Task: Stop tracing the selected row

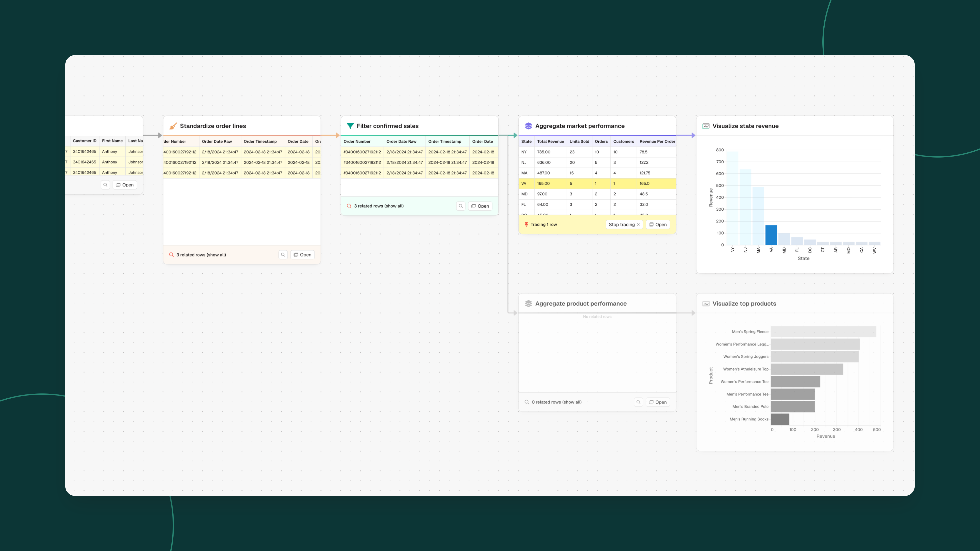Action: click(x=624, y=224)
